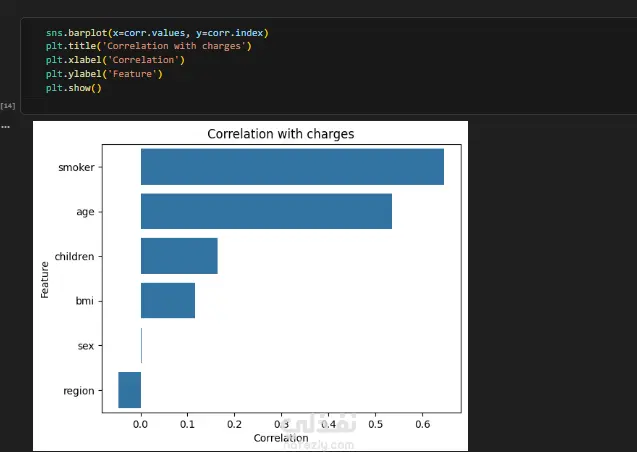Screen dimensions: 637x452
Task: Click the 'sex' y-axis label
Action: (x=86, y=346)
